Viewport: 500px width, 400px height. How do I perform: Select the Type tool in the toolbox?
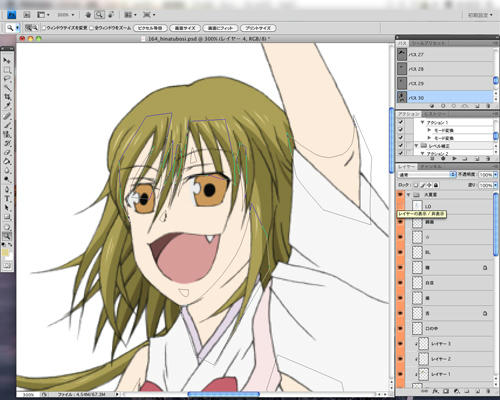7,199
